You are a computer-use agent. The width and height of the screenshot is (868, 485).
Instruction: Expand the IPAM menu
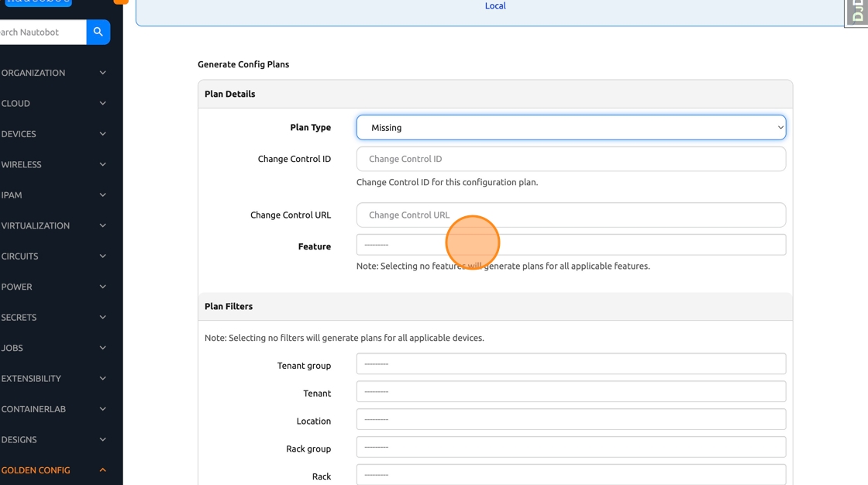53,195
